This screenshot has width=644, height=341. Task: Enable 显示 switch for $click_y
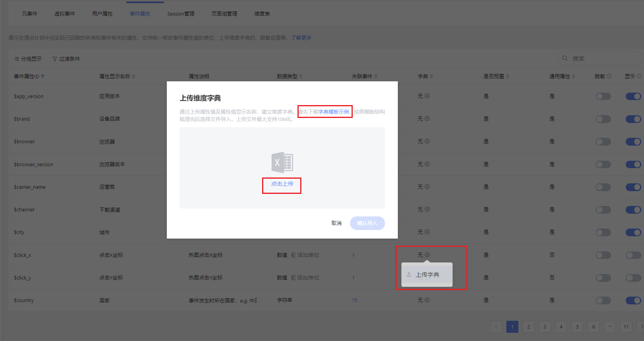[633, 278]
